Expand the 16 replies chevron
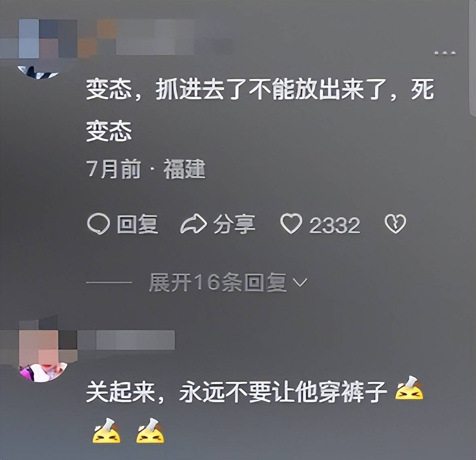This screenshot has width=476, height=460. tap(300, 282)
